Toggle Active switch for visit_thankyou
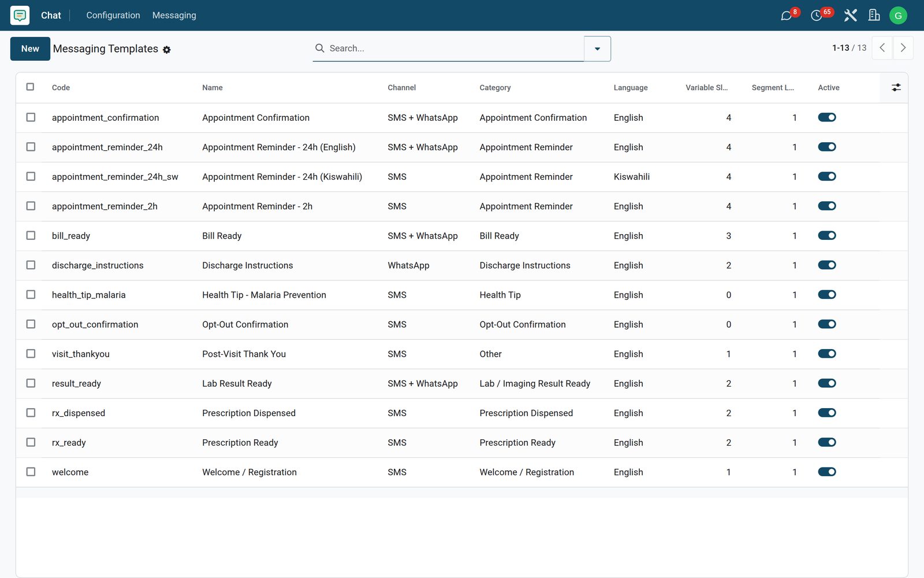The height and width of the screenshot is (578, 924). (827, 353)
